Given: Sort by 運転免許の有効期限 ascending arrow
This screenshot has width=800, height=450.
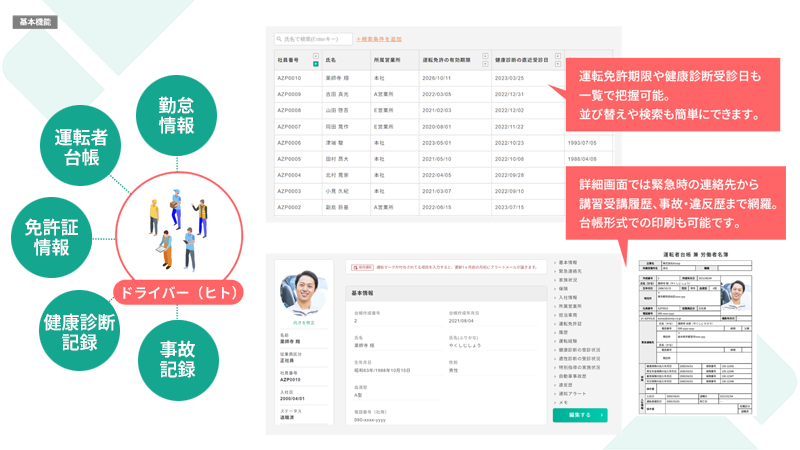Looking at the screenshot, I should tap(486, 54).
